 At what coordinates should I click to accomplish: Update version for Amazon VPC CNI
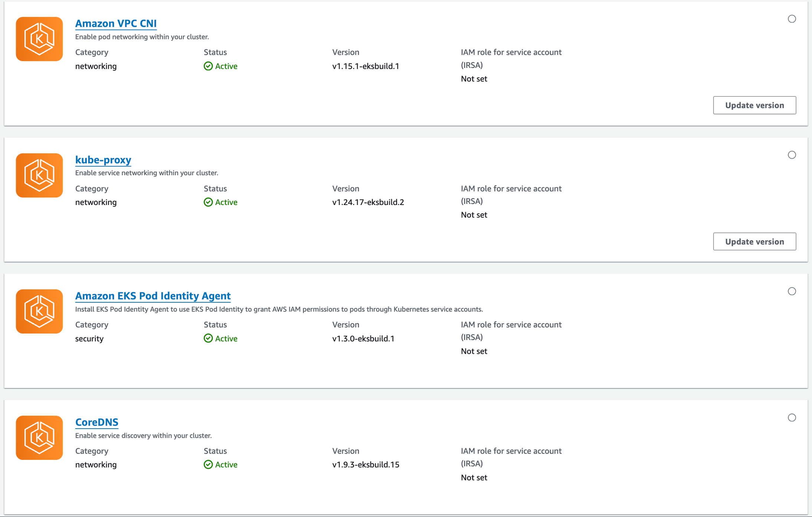coord(754,105)
